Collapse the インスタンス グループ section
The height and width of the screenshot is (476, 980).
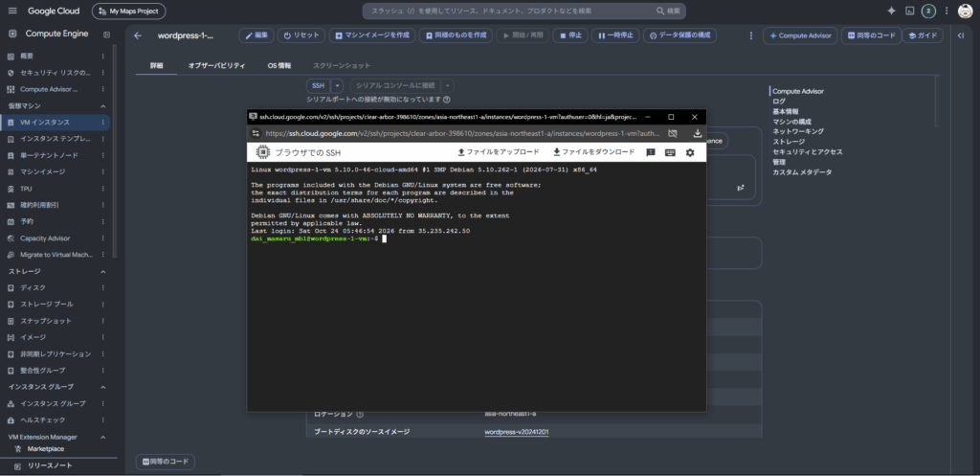coord(103,387)
